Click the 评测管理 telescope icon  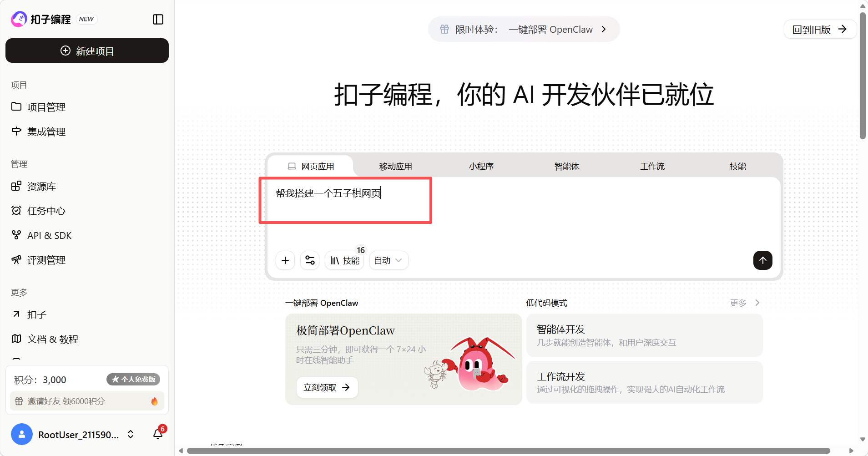coord(16,259)
